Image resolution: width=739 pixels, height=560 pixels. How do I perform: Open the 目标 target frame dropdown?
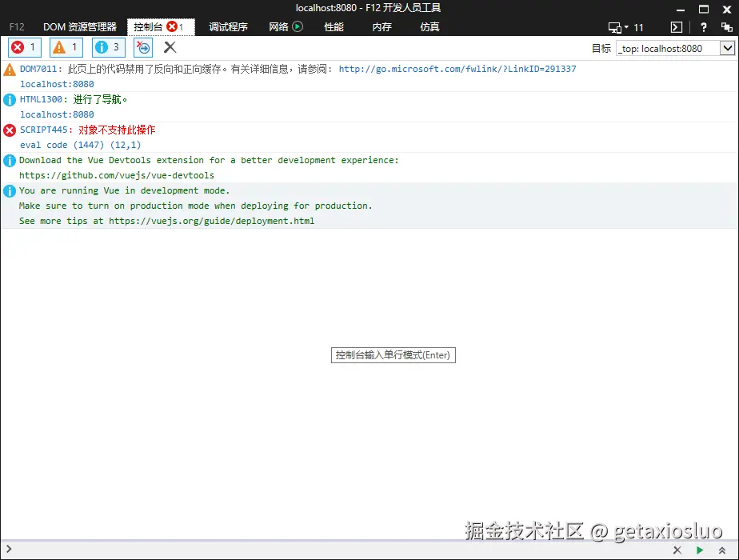[728, 48]
